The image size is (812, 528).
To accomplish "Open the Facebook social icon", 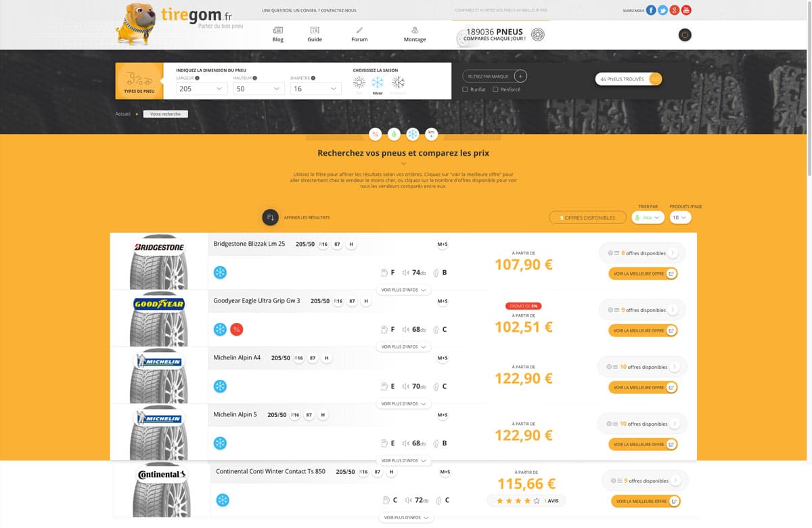I will click(651, 10).
